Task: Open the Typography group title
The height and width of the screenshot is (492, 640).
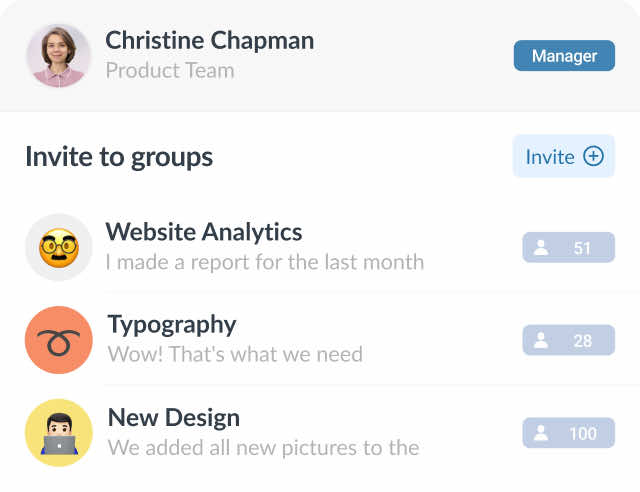Action: point(172,324)
